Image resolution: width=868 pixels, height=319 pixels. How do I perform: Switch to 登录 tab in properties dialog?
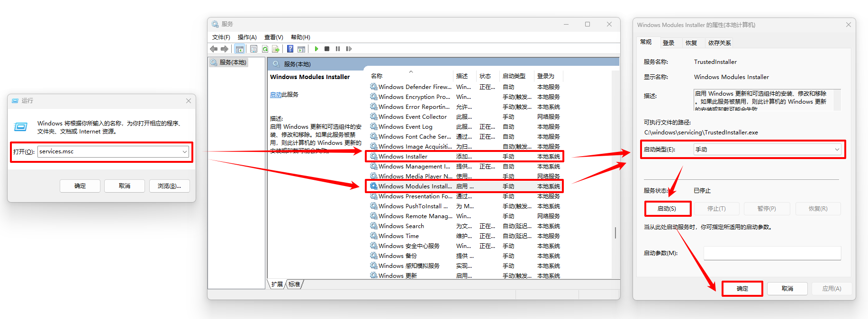[x=669, y=43]
